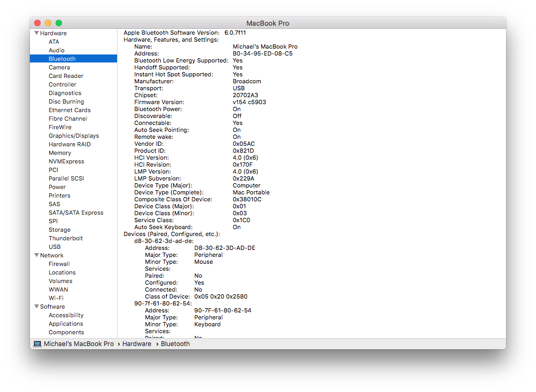Click the device heading d8-30-62-3d-ad-de
The image size is (536, 392).
coord(164,241)
